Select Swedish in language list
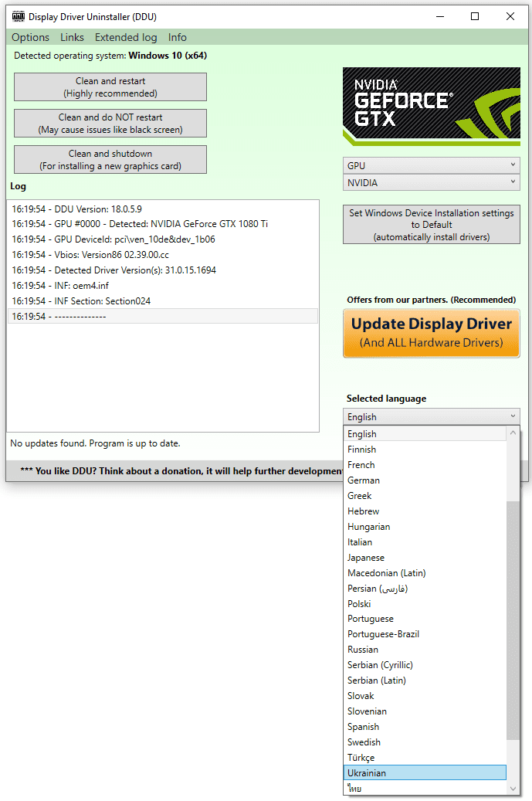 coord(425,742)
